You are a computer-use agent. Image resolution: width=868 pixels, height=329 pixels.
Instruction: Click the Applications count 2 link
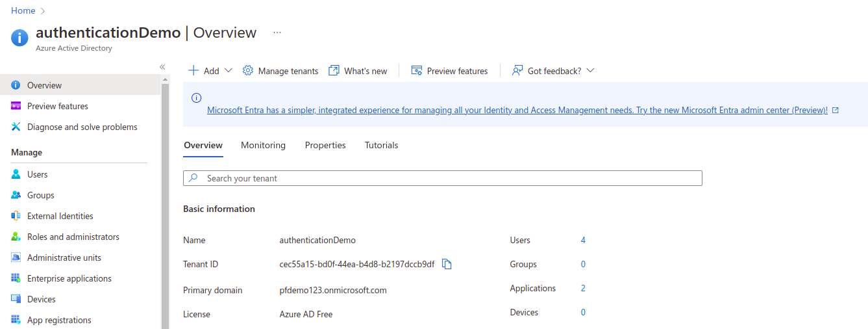(583, 288)
